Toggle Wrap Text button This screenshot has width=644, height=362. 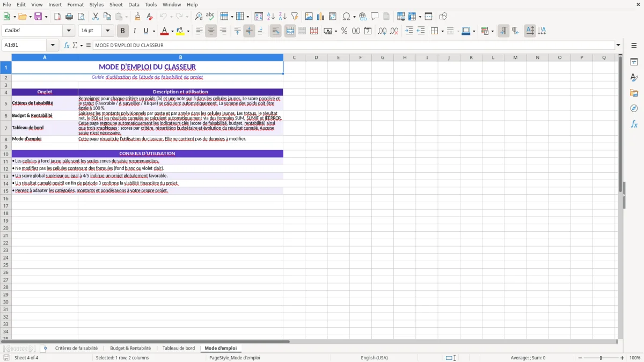[275, 31]
